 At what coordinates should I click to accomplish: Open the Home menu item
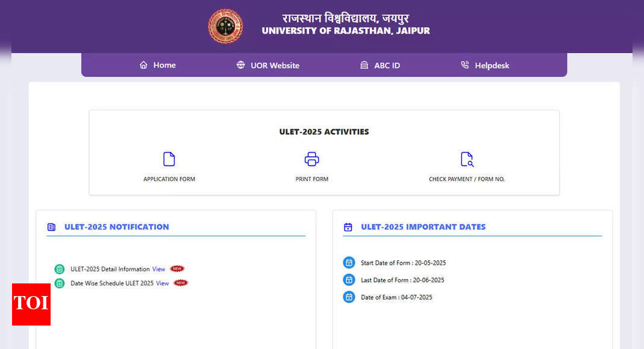pyautogui.click(x=164, y=65)
